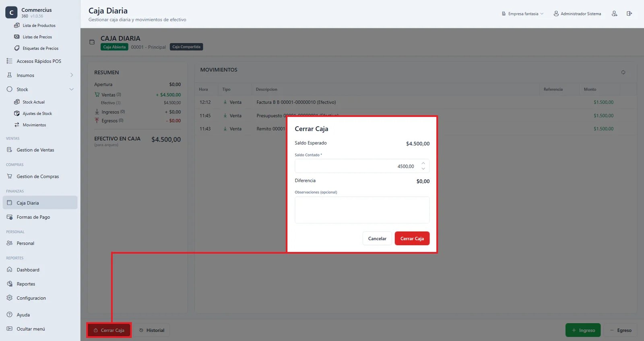Screen dimensions: 644x341
Task: Click the Ajustes de Stock icon
Action: (17, 113)
